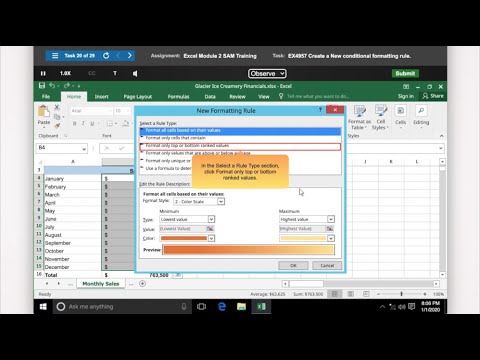Toggle closed captions CC
The width and height of the screenshot is (480, 360).
pos(92,73)
